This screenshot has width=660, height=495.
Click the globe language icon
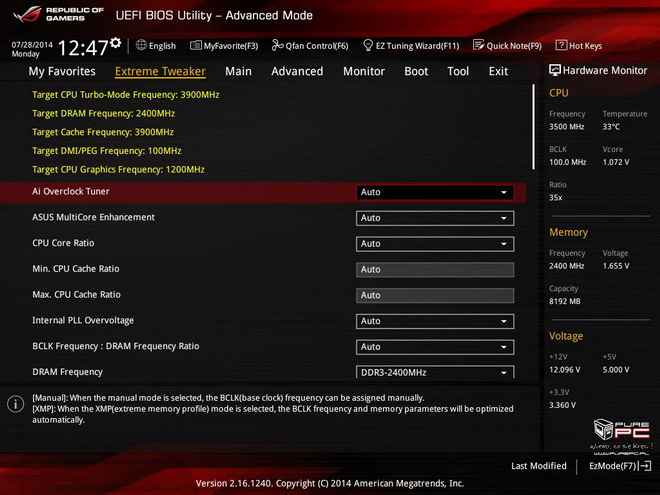141,45
